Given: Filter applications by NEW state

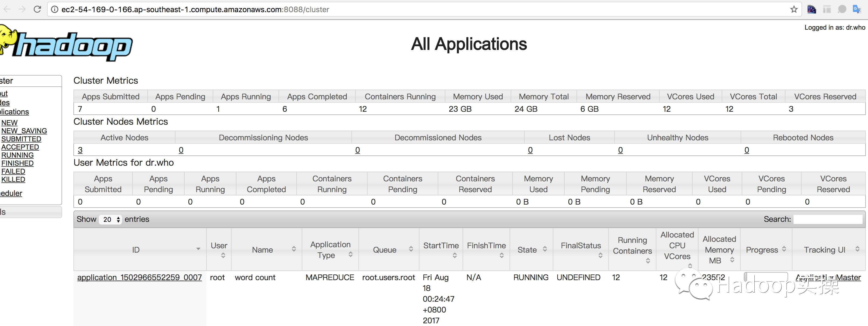Looking at the screenshot, I should click(9, 123).
